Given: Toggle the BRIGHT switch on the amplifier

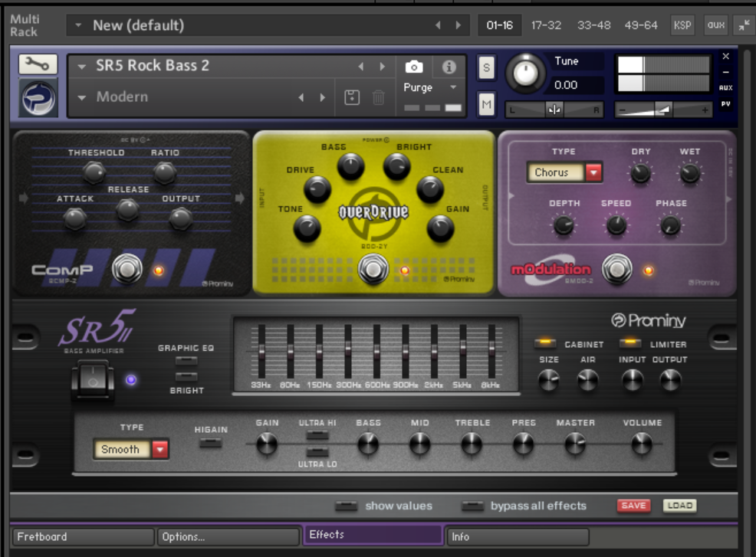Looking at the screenshot, I should 186,376.
